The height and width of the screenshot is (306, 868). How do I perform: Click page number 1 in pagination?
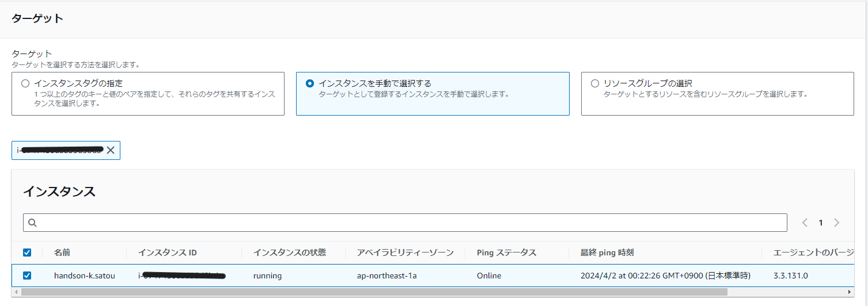[x=821, y=223]
